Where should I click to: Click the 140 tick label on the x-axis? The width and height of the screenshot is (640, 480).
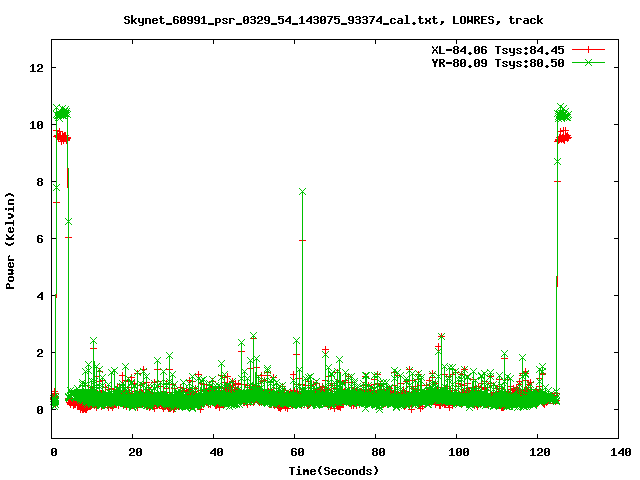(x=618, y=452)
